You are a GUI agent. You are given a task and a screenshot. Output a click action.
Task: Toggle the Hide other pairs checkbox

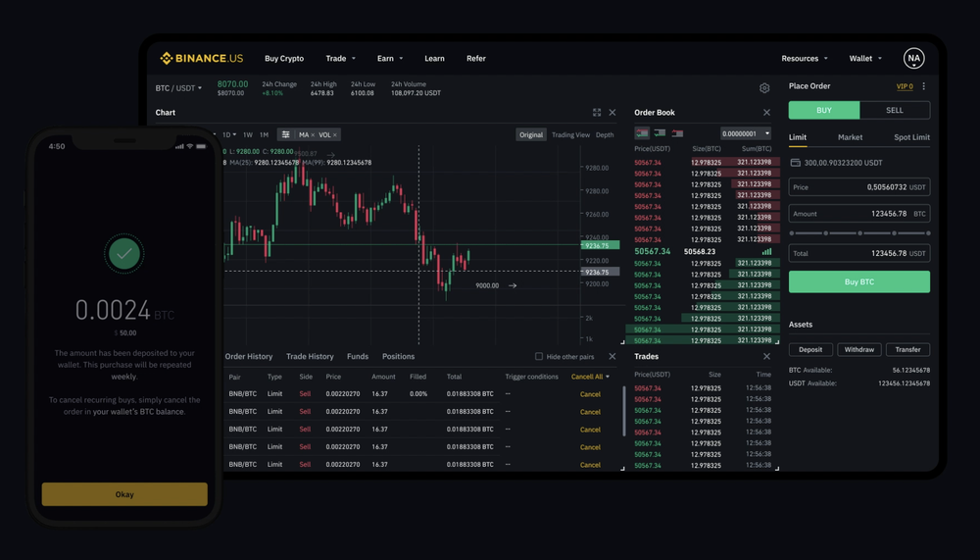(x=539, y=357)
